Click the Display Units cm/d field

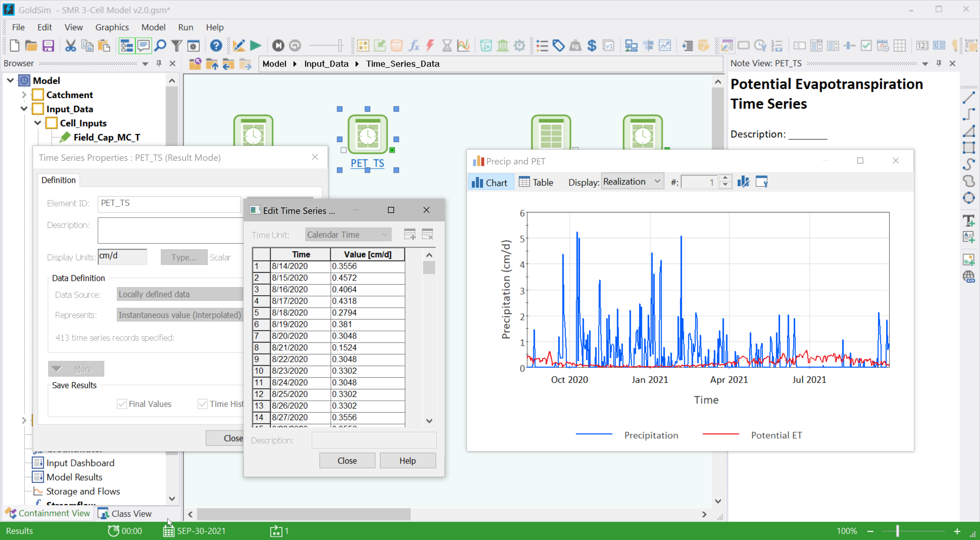click(122, 256)
